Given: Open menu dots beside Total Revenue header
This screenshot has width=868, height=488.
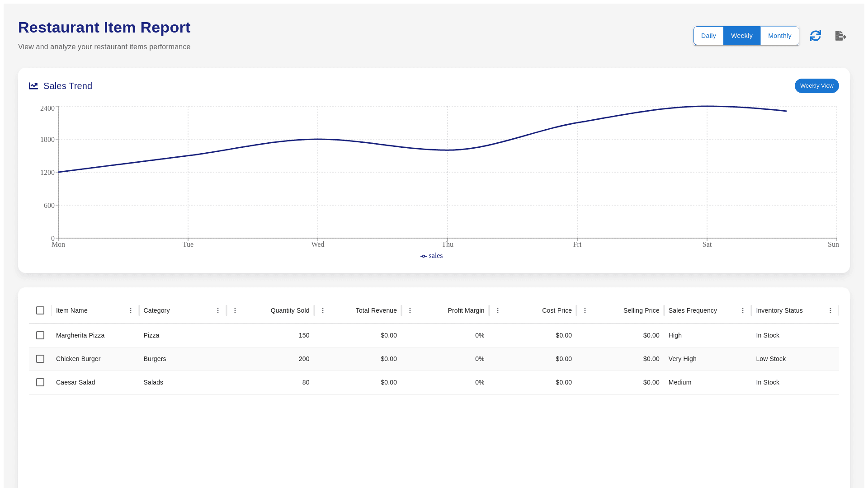Looking at the screenshot, I should coord(323,310).
